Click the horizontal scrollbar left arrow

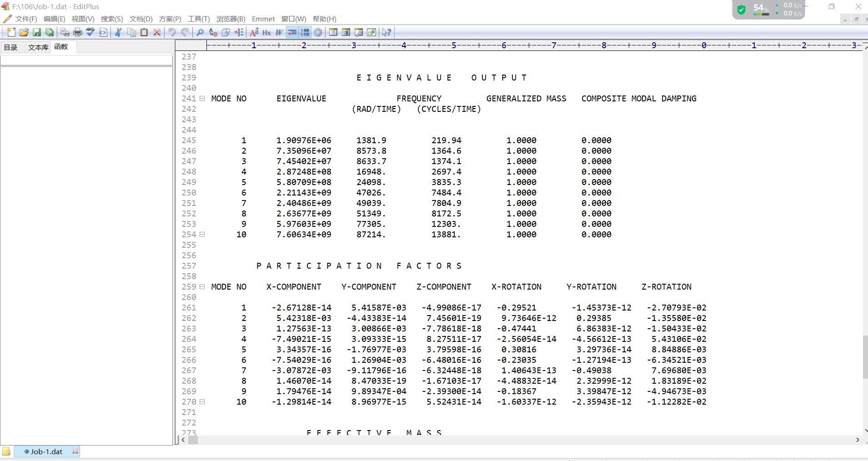pos(183,440)
